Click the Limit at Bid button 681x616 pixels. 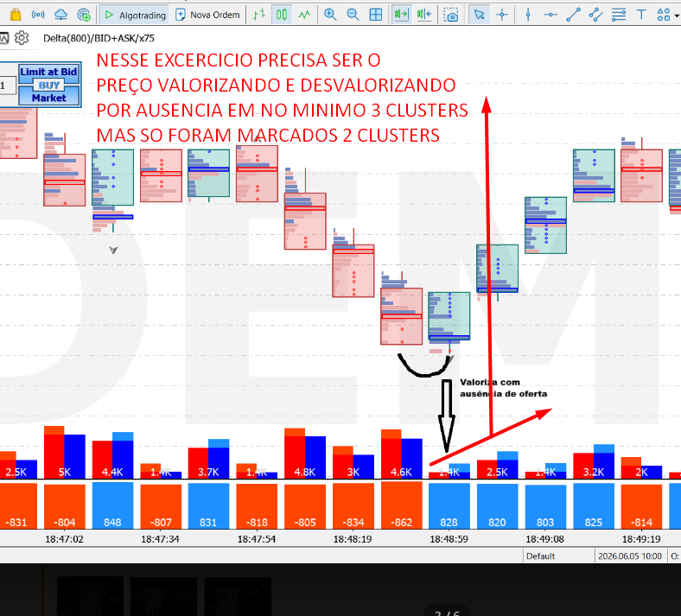pos(48,72)
